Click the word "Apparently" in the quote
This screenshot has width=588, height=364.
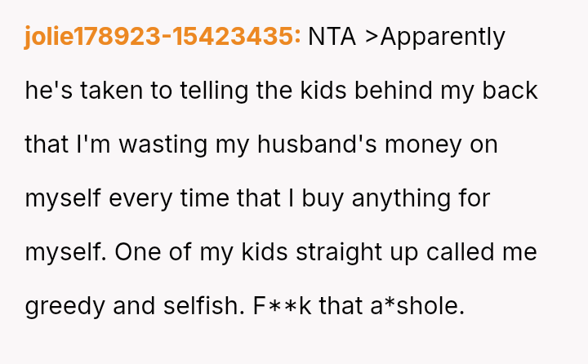click(x=443, y=37)
